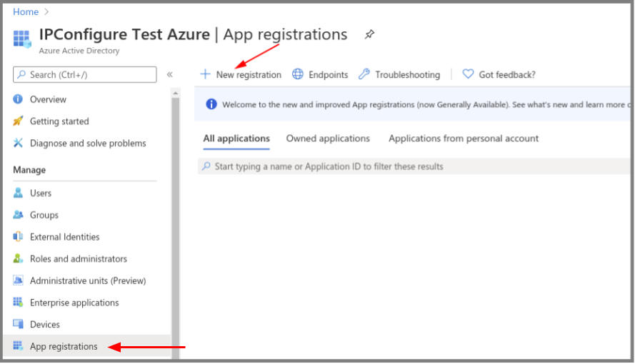Click the sidebar Search box
Image resolution: width=635 pixels, height=364 pixels.
click(85, 74)
